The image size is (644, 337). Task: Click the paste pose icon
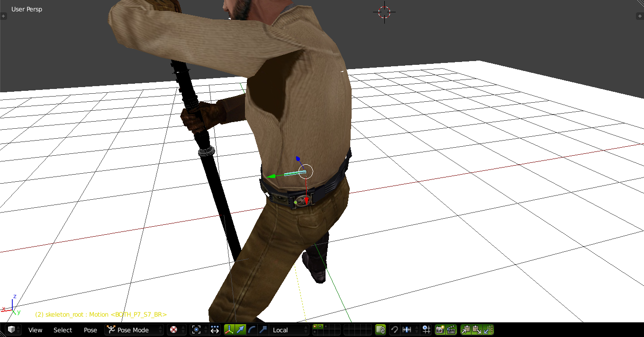(477, 330)
